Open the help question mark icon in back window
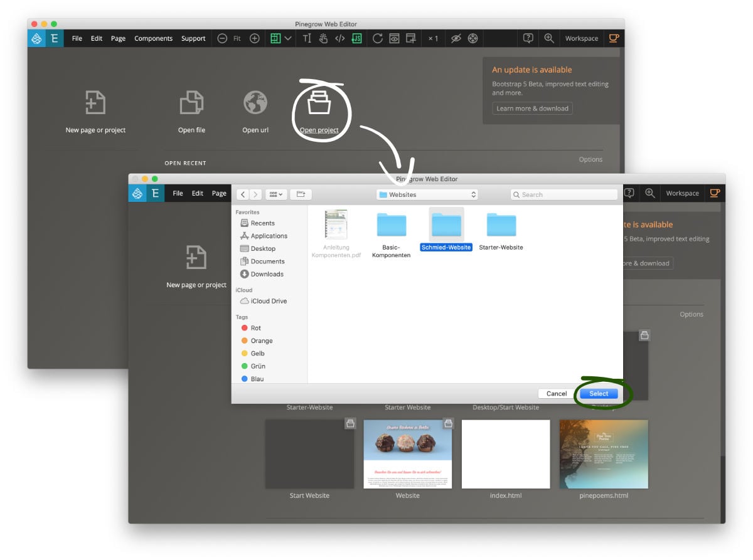 [528, 38]
